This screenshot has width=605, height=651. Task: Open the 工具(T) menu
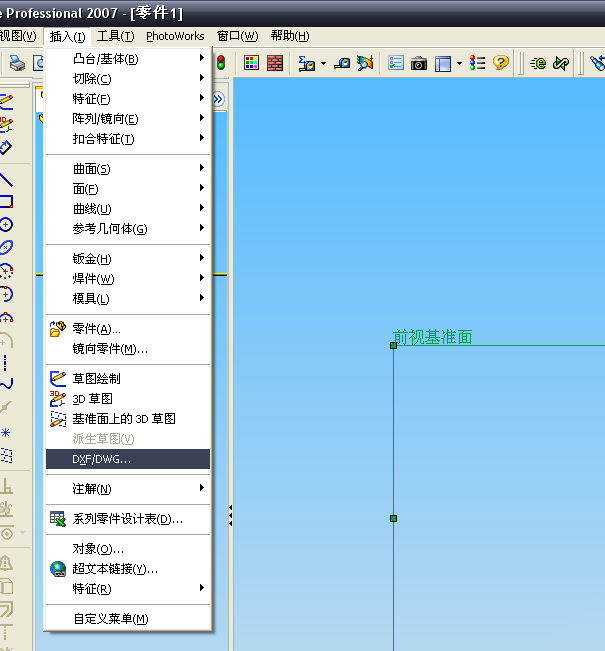tap(115, 36)
